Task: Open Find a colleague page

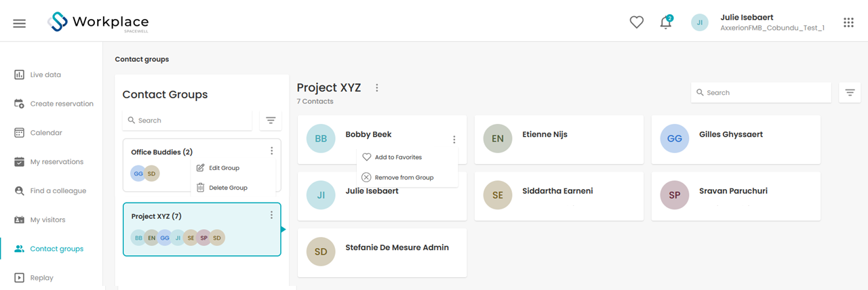Action: pyautogui.click(x=51, y=191)
